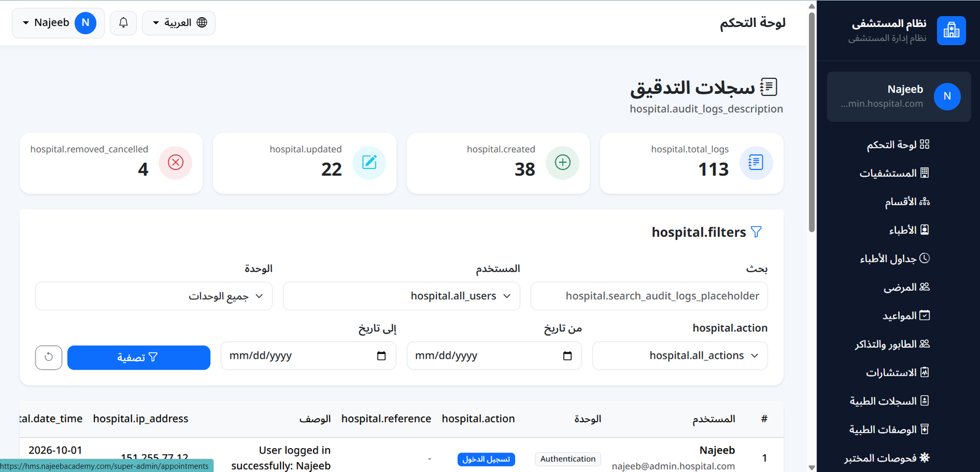980x472 pixels.
Task: Go to المستشفيات in the sidebar
Action: (894, 173)
